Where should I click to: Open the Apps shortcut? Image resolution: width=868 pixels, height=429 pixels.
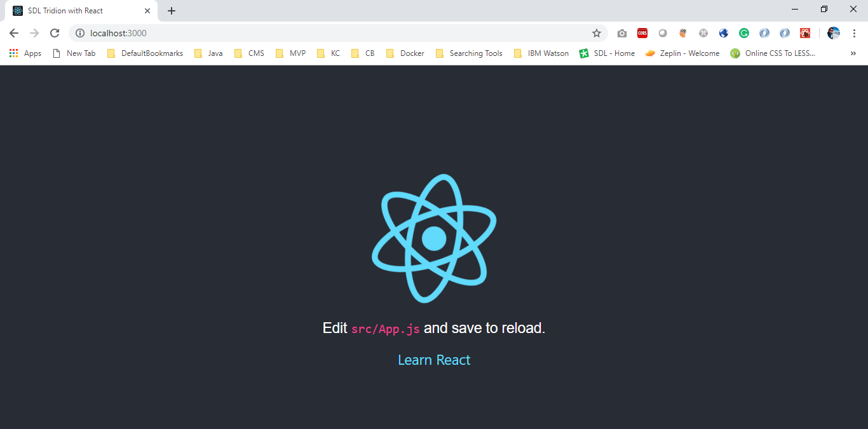coord(25,53)
